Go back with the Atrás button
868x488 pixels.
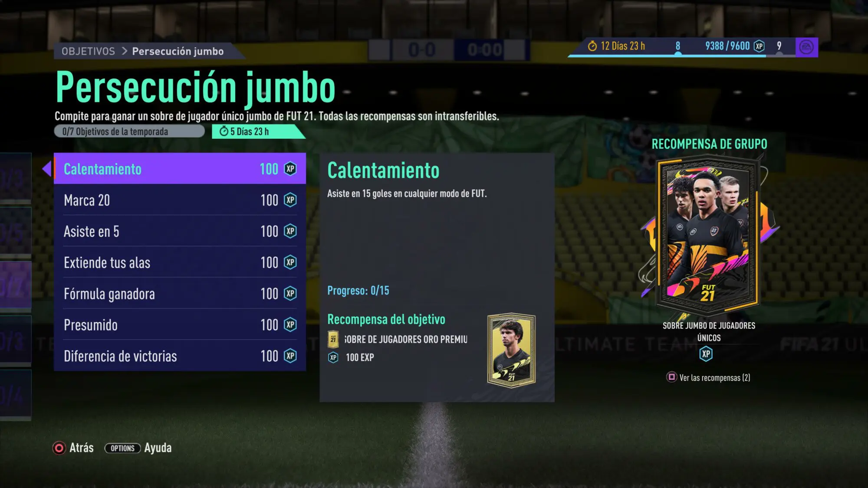click(x=73, y=448)
